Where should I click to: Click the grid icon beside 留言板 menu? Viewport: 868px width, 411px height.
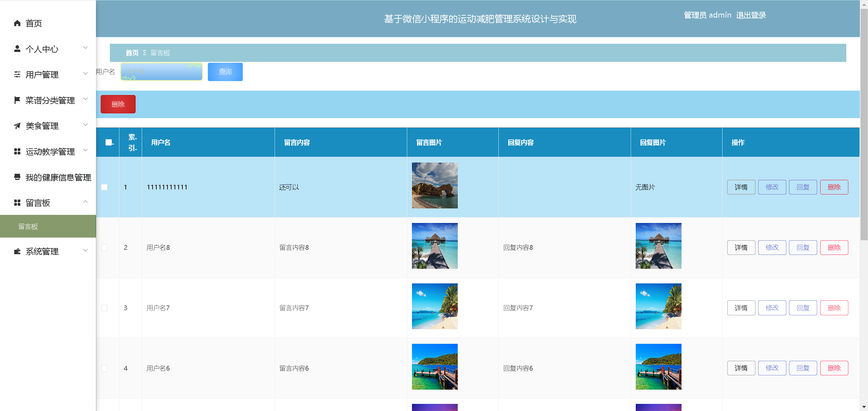[17, 203]
